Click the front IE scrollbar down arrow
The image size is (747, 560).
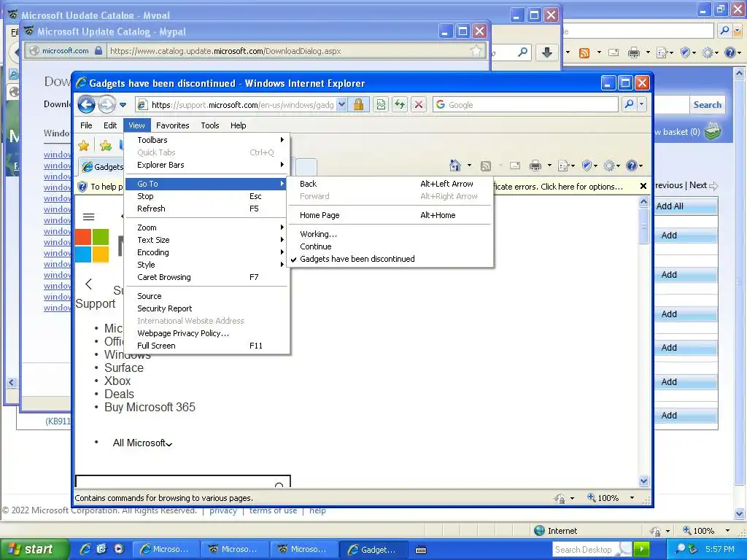tap(643, 481)
